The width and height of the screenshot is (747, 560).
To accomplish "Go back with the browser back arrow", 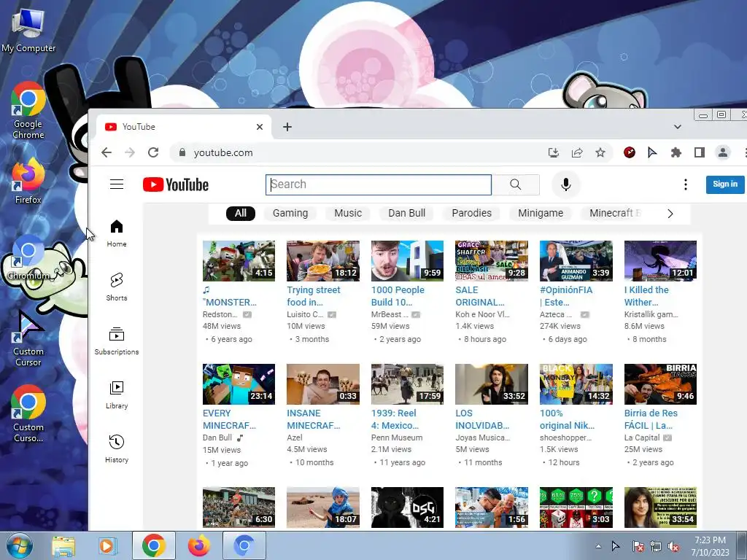I will point(107,152).
